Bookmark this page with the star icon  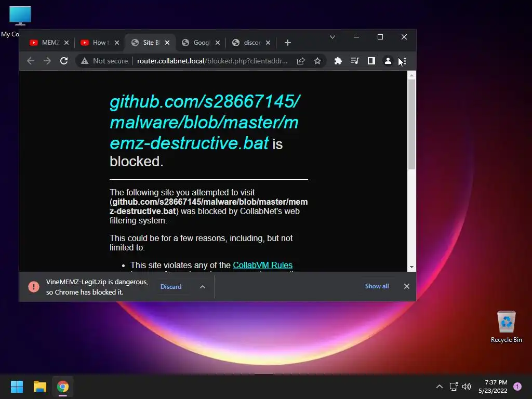(317, 61)
